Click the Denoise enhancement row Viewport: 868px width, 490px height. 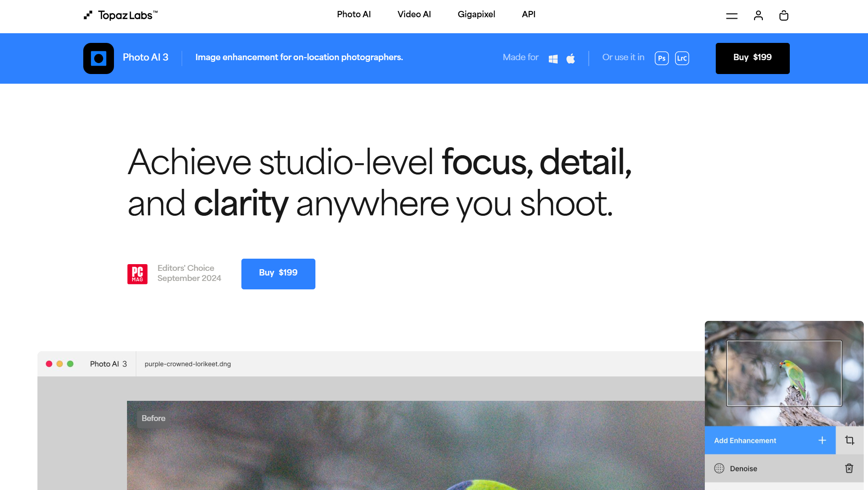784,469
